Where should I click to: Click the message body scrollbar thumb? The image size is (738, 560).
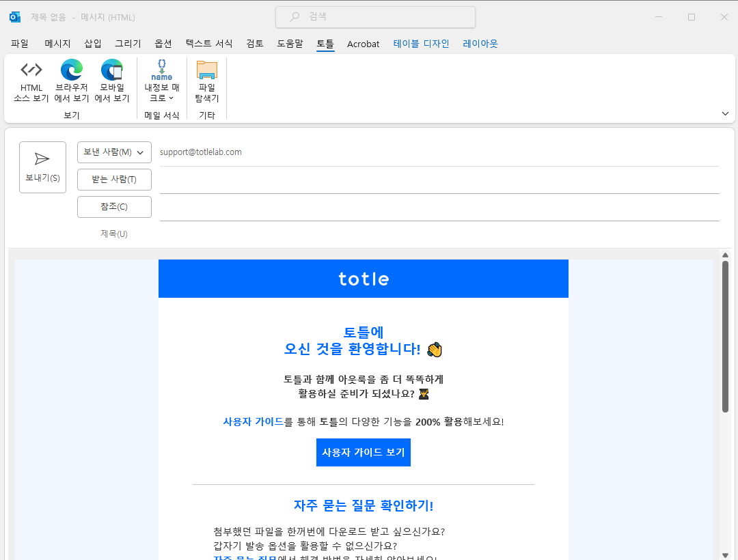[x=725, y=337]
